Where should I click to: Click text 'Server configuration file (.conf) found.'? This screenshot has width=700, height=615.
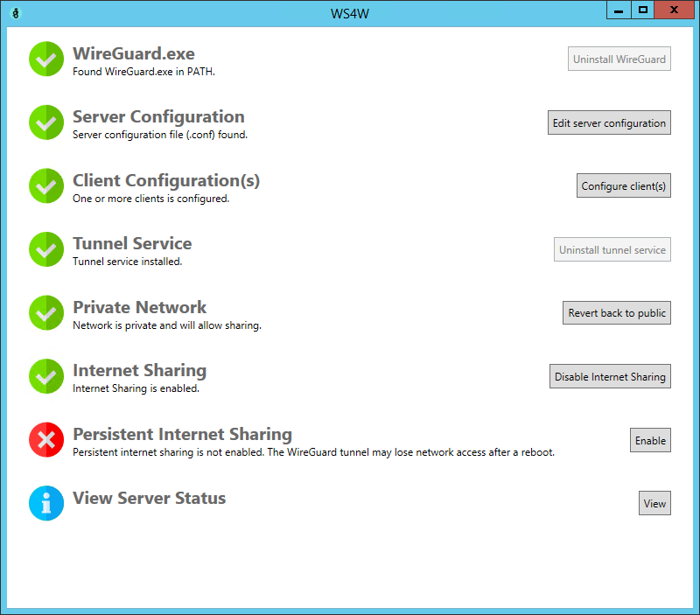(160, 135)
